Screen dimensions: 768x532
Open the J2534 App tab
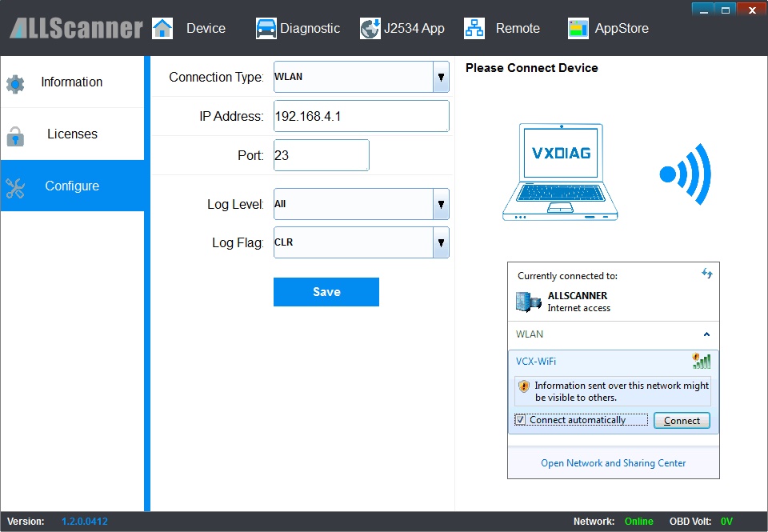pyautogui.click(x=414, y=29)
